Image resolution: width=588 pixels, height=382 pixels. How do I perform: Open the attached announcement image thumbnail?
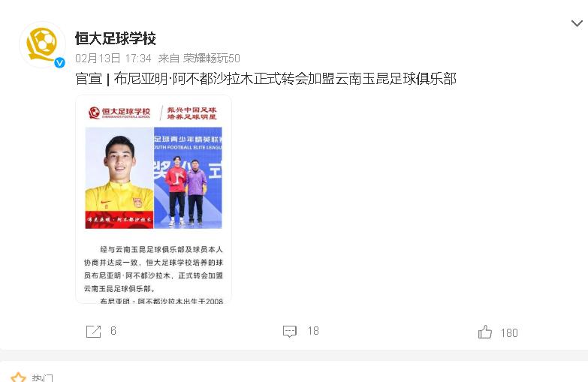point(153,199)
